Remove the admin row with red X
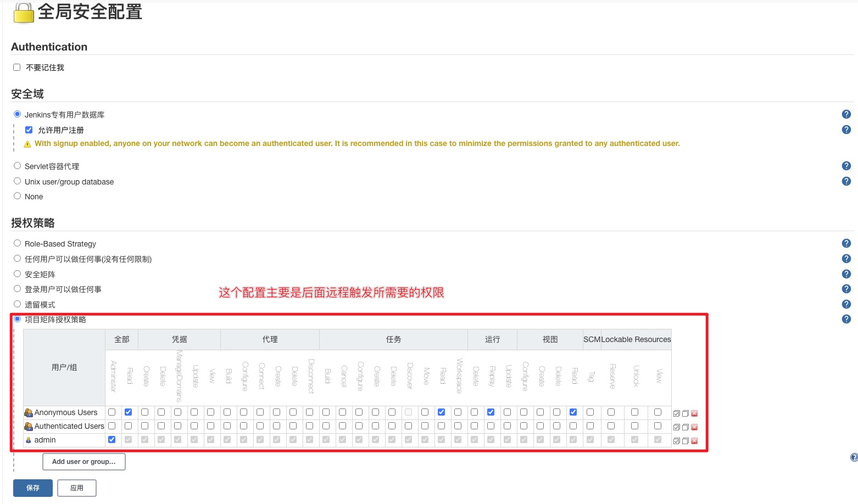858x504 pixels. point(694,441)
